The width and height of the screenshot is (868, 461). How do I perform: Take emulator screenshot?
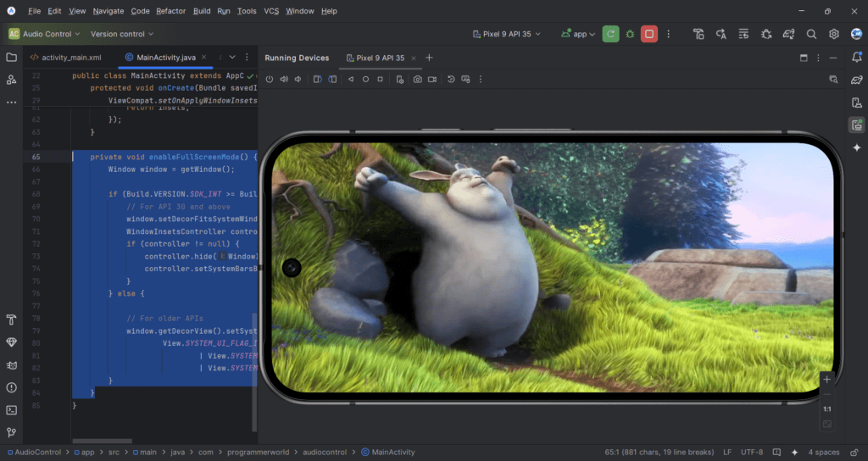pyautogui.click(x=417, y=79)
